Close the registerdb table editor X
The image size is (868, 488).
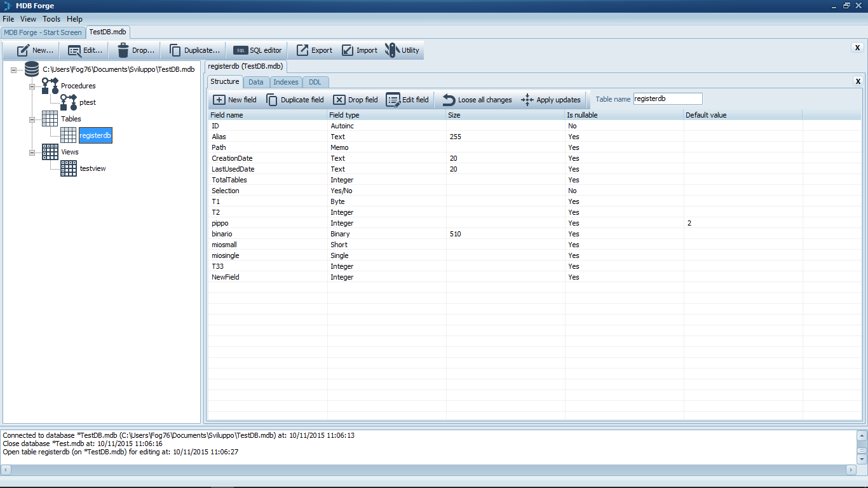coord(858,81)
